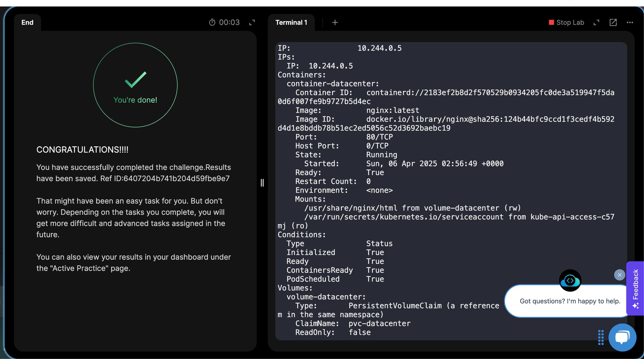The image size is (644, 359).
Task: Open terminal in a new window
Action: (x=613, y=23)
